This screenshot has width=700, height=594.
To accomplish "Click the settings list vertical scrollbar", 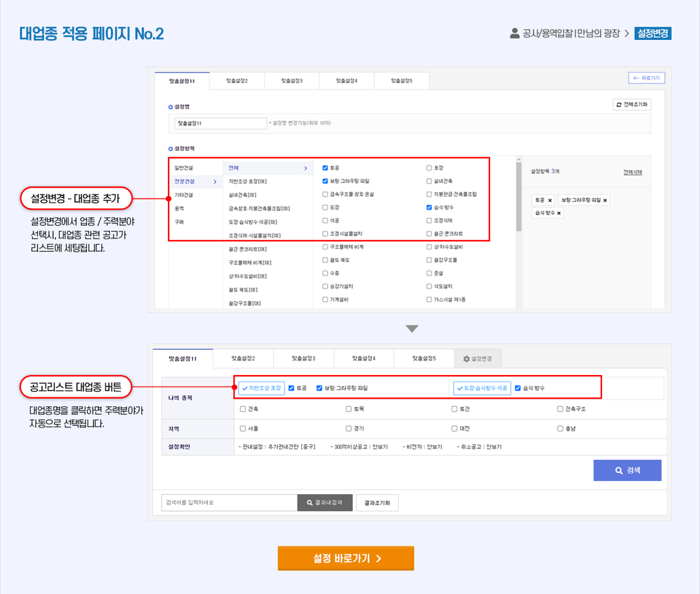I will click(x=519, y=196).
